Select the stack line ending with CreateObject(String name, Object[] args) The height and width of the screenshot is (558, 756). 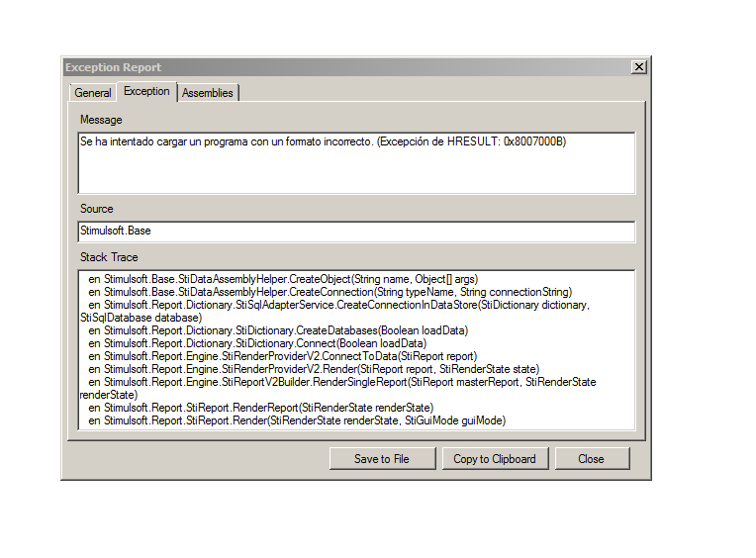(x=283, y=279)
